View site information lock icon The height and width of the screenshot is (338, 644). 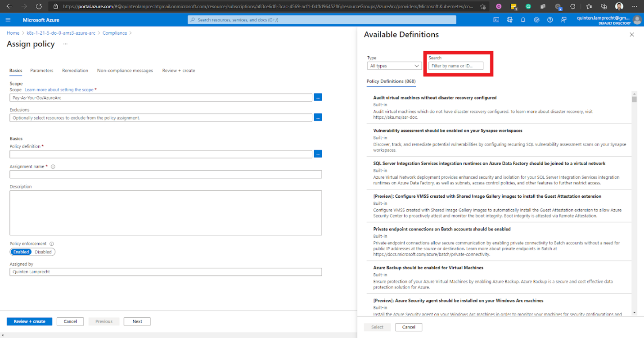56,6
